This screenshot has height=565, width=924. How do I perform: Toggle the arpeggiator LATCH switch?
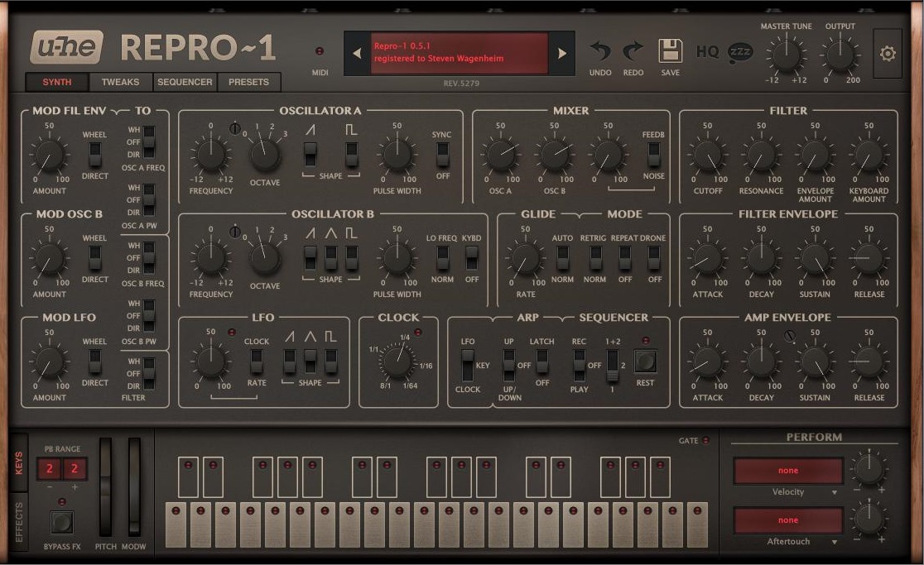click(542, 362)
